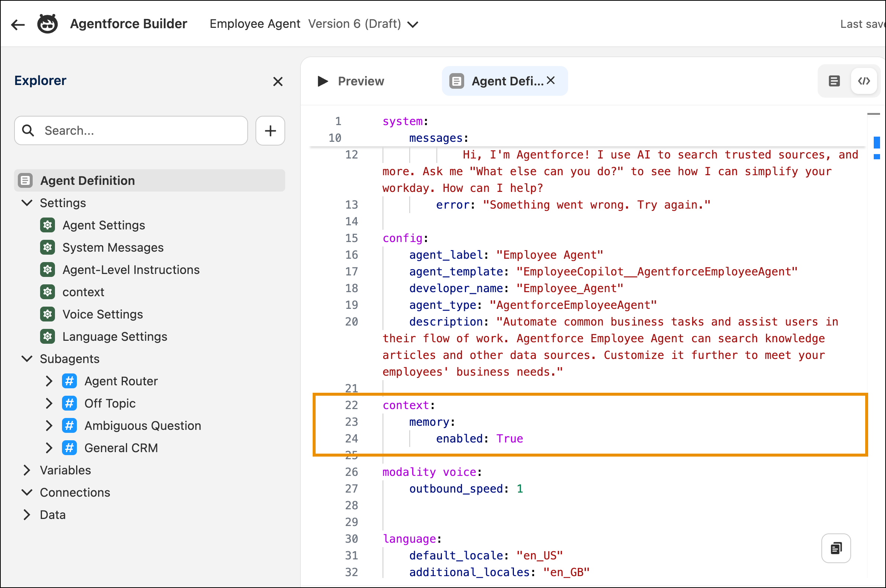The height and width of the screenshot is (588, 886).
Task: Click the Voice Settings gear icon
Action: click(x=48, y=314)
